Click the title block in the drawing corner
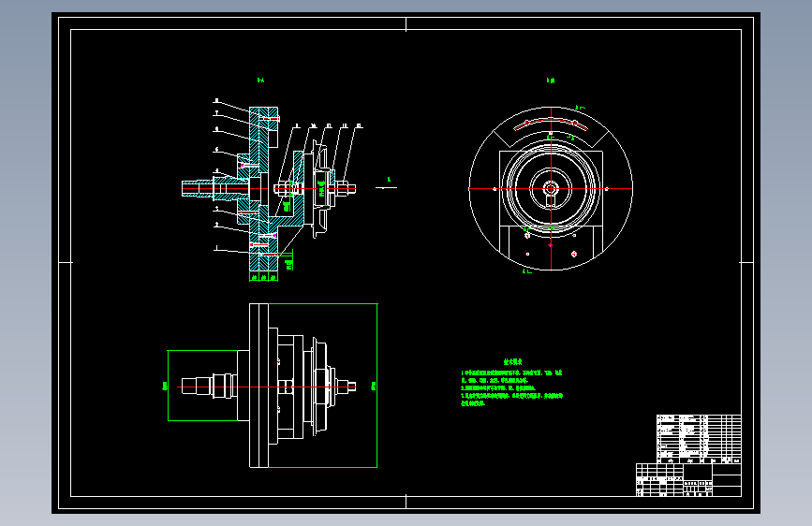The image size is (812, 526). pyautogui.click(x=688, y=480)
